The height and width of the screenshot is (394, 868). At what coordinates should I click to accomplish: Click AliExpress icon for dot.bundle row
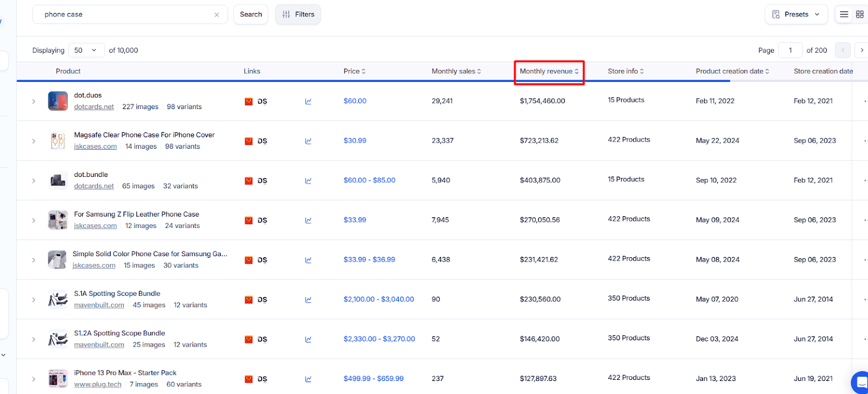click(248, 181)
